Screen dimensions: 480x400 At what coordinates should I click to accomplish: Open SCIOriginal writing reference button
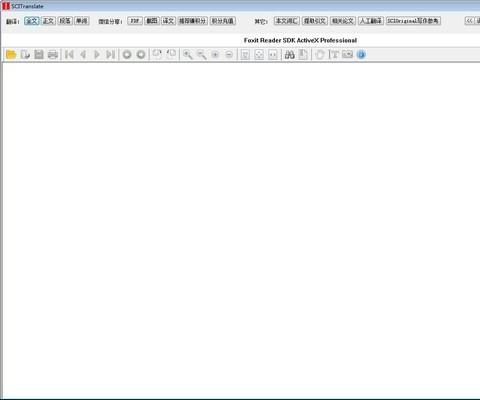coord(413,21)
